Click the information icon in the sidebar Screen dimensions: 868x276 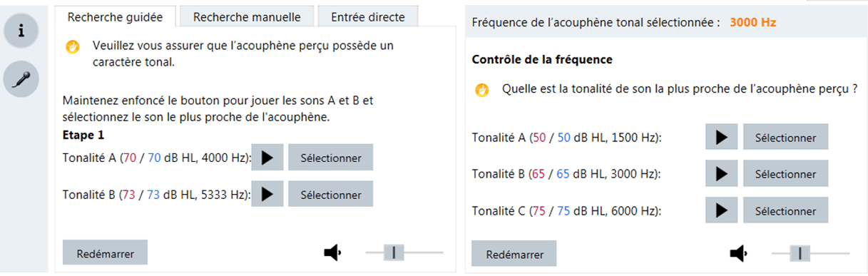21,31
